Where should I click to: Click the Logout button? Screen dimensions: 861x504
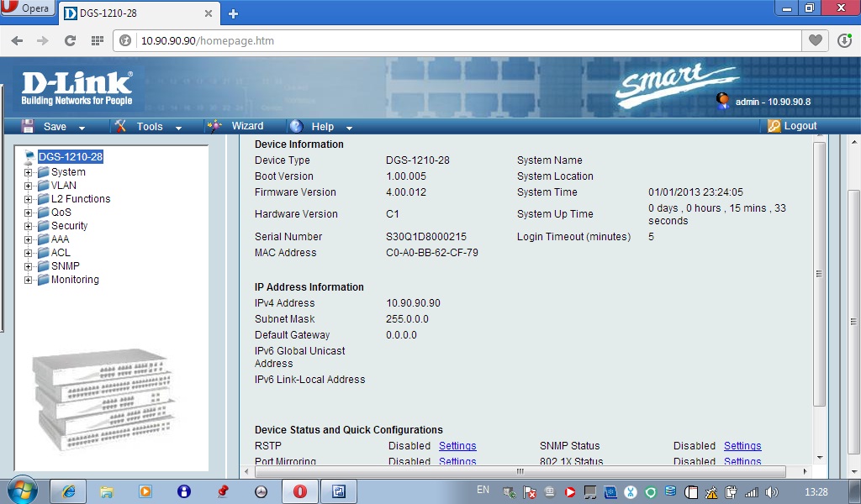792,126
